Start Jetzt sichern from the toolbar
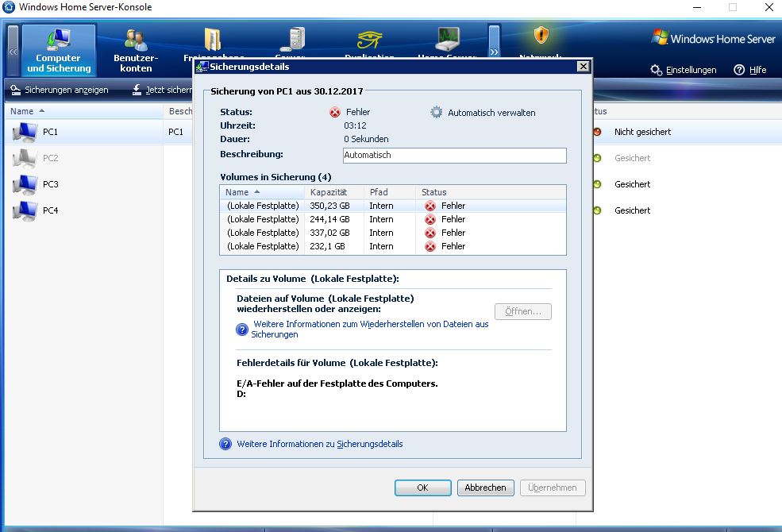This screenshot has height=532, width=782. [163, 90]
